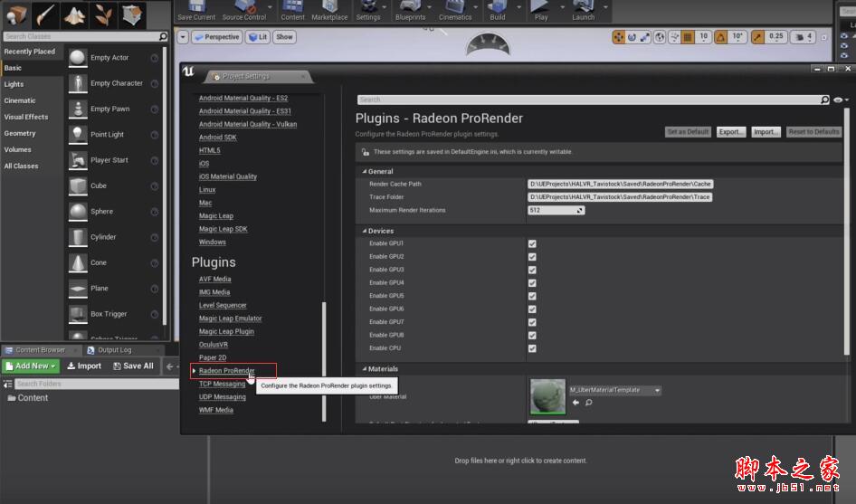Click Render Cache Path field
Screen dimensions: 856x504
[x=620, y=184]
